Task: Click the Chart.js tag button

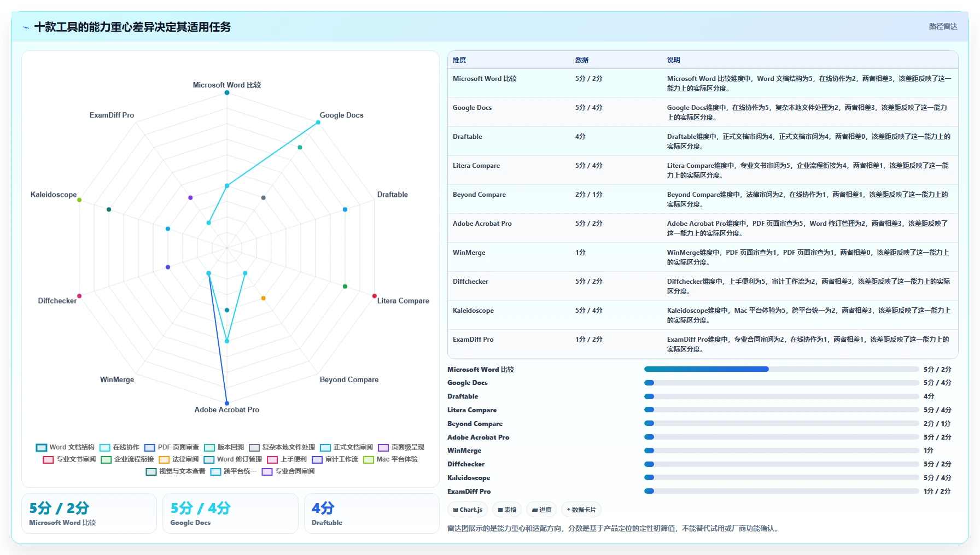Action: pos(468,510)
